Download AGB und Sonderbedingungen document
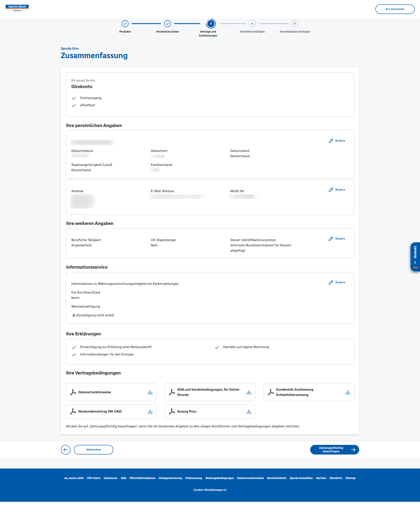 coord(249,392)
